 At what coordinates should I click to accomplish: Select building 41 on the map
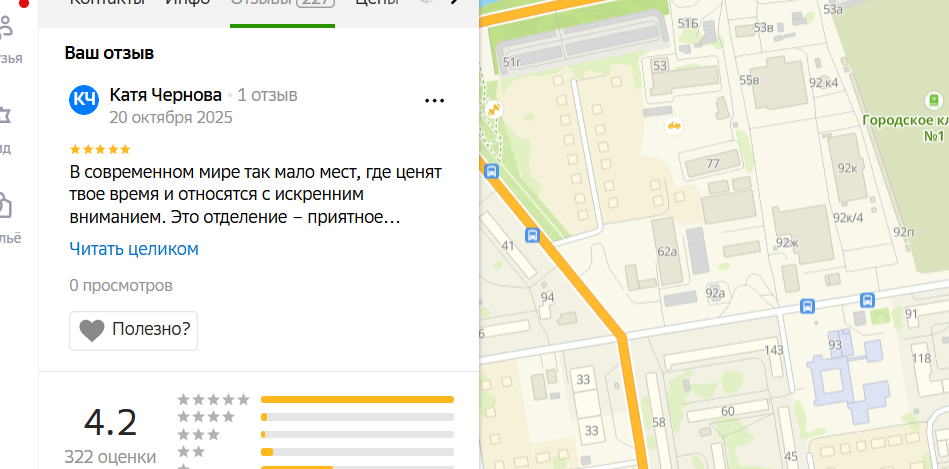508,245
